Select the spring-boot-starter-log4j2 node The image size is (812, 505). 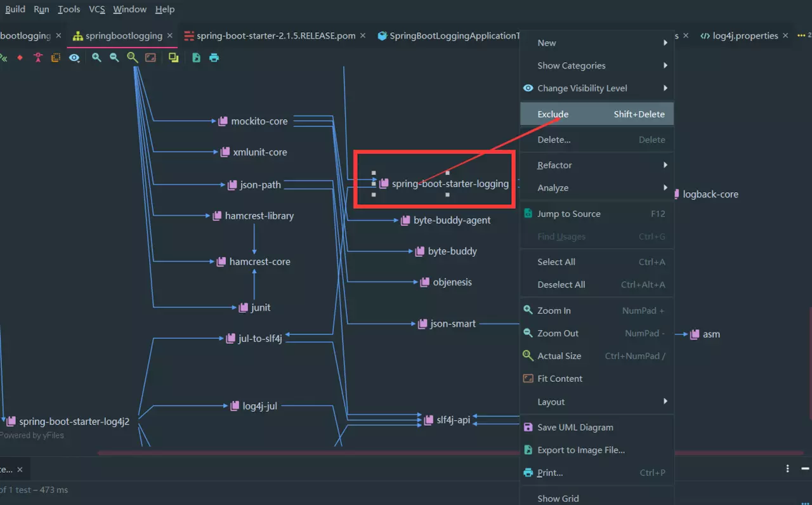68,421
